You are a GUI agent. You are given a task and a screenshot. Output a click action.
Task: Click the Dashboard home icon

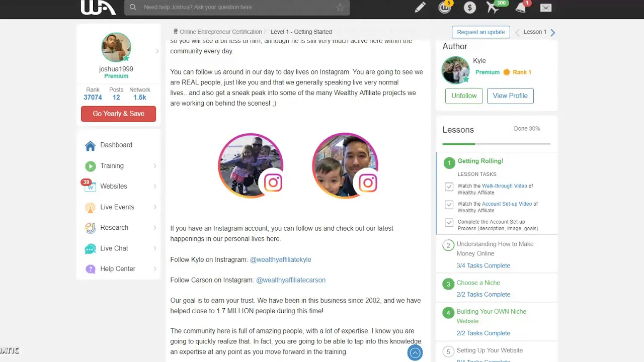[90, 145]
